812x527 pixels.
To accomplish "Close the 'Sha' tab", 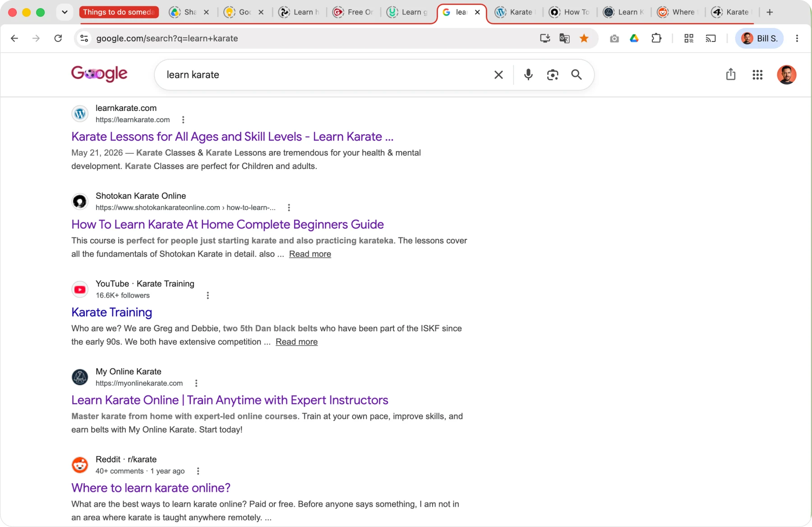I will point(206,12).
